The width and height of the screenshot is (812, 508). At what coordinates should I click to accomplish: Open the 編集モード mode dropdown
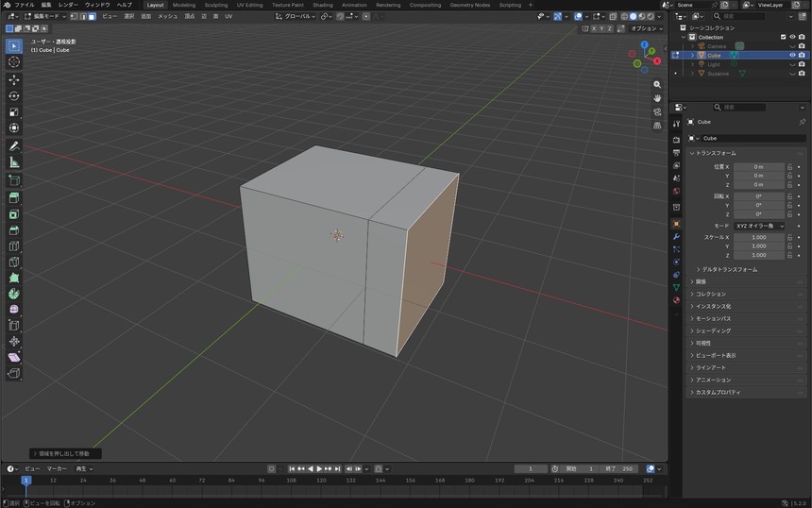pyautogui.click(x=45, y=17)
